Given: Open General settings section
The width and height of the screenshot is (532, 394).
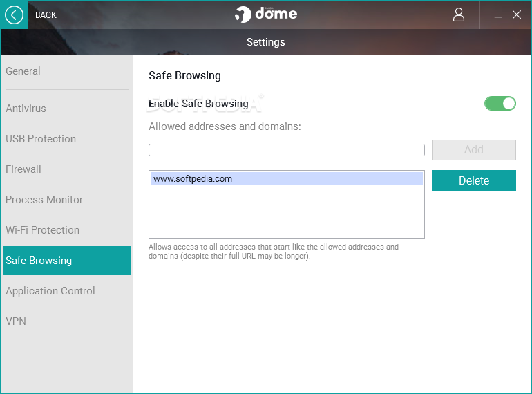Looking at the screenshot, I should (x=23, y=71).
